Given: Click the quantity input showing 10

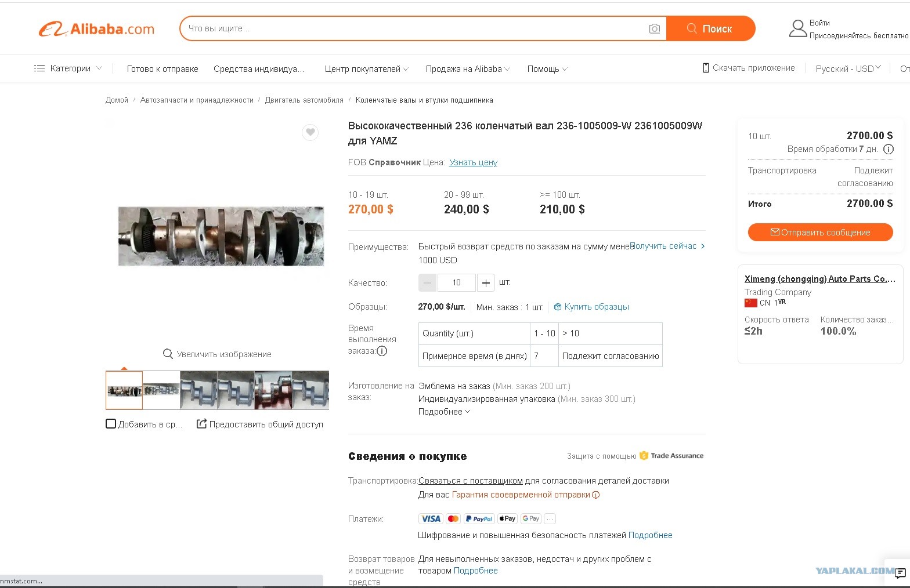Looking at the screenshot, I should pos(456,283).
